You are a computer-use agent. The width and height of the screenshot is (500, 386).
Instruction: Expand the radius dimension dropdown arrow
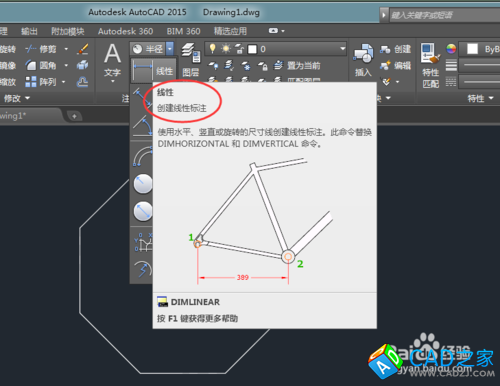170,49
